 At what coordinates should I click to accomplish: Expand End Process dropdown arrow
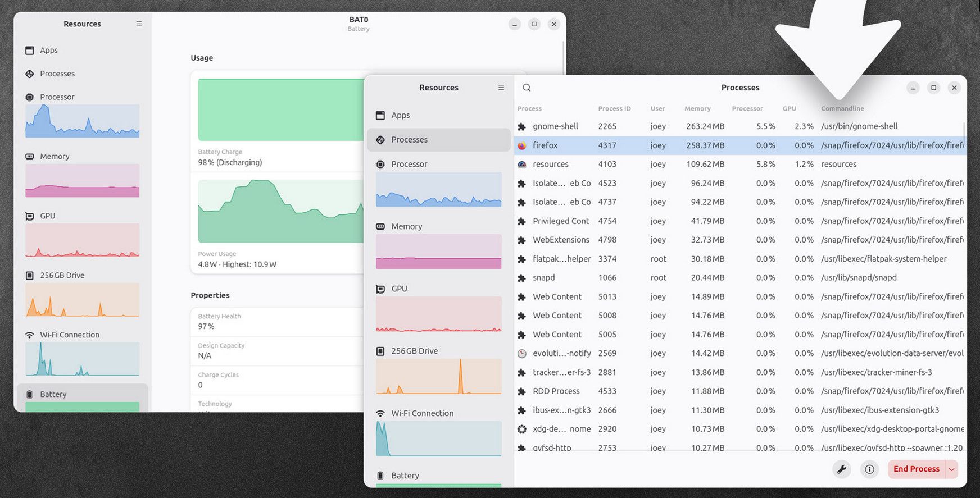[952, 469]
